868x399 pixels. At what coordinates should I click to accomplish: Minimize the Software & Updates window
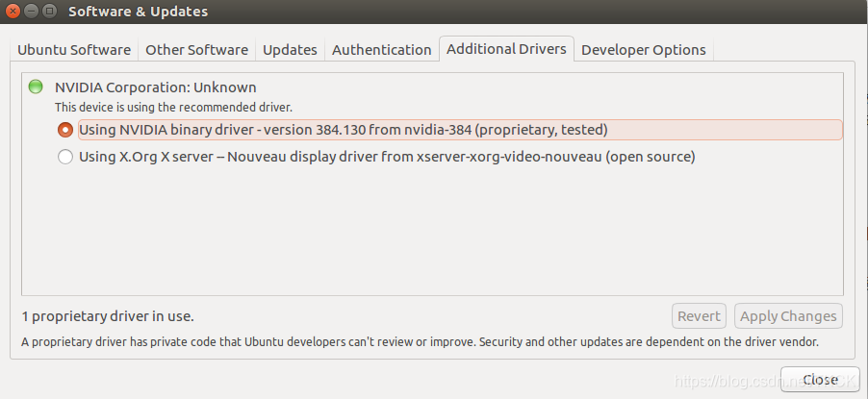30,12
